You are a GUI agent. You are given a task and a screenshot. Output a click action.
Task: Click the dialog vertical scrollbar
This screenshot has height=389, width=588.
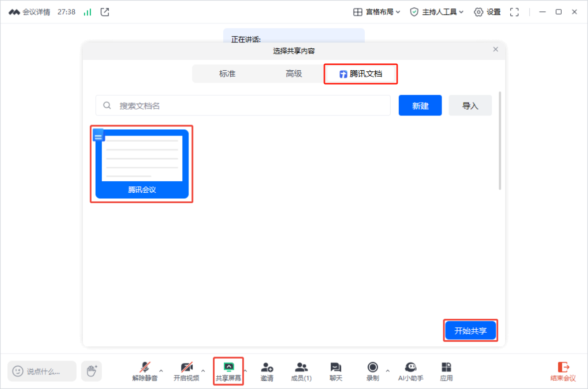499,140
